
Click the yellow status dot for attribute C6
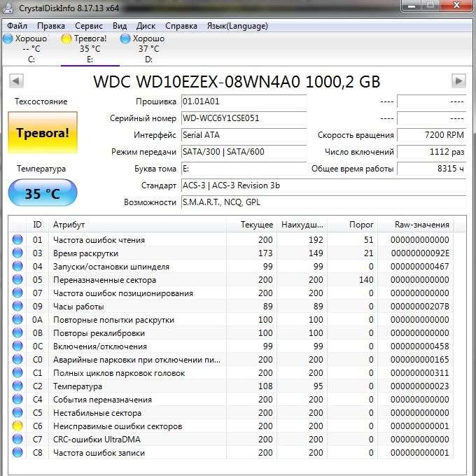coord(17,426)
